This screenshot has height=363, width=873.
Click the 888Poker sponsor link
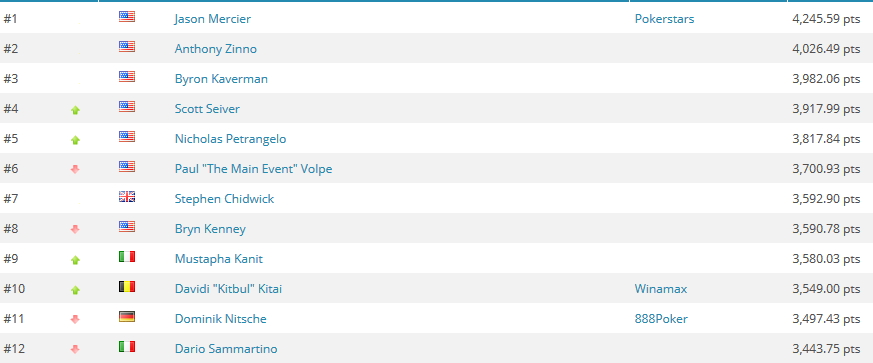[661, 319]
